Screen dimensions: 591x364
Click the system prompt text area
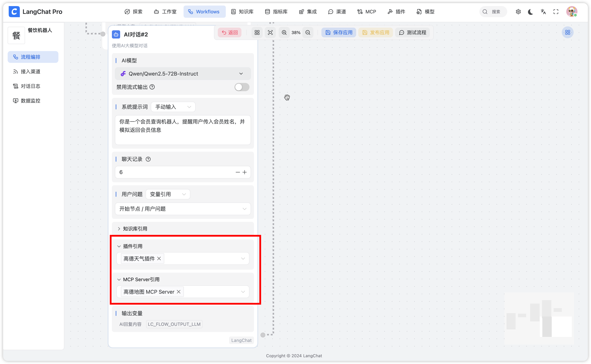[183, 130]
